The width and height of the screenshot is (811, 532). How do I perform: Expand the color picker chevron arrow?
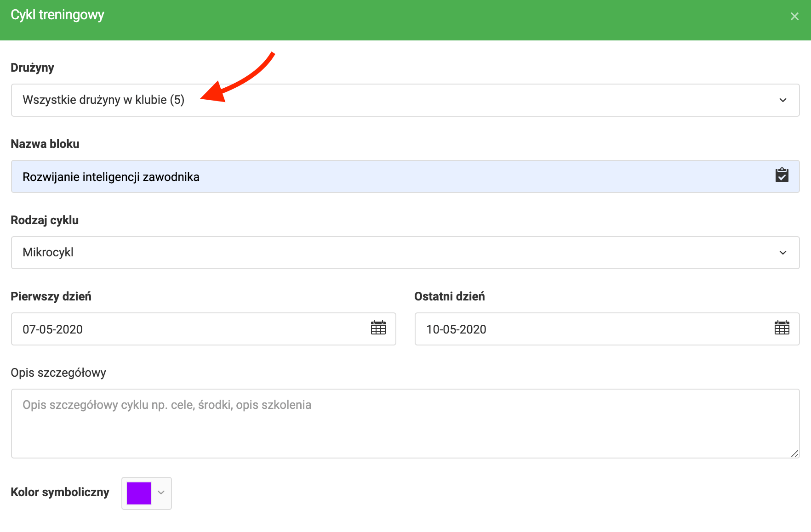[161, 492]
